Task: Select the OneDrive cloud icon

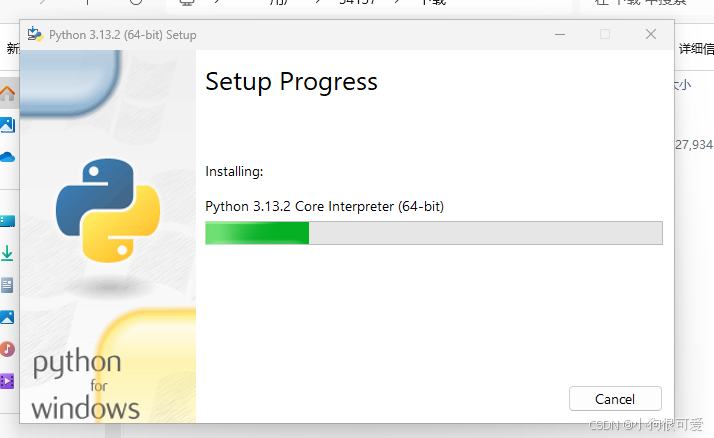Action: point(8,157)
